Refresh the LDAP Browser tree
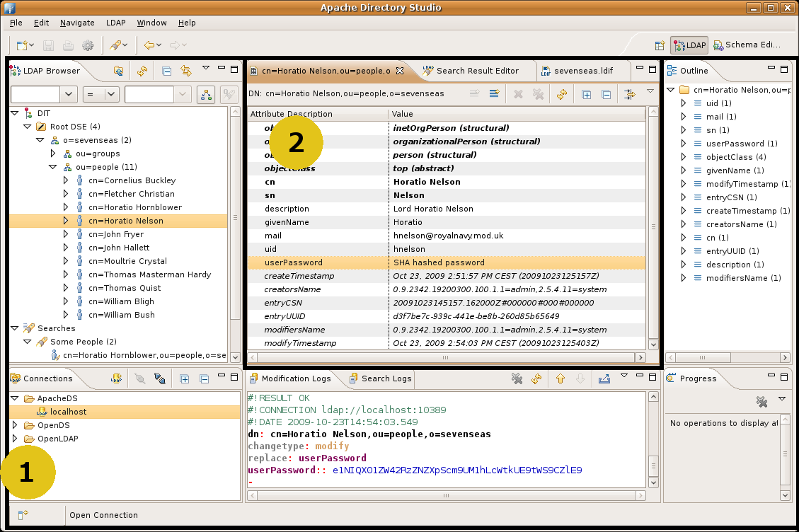The width and height of the screenshot is (799, 532). pos(142,70)
